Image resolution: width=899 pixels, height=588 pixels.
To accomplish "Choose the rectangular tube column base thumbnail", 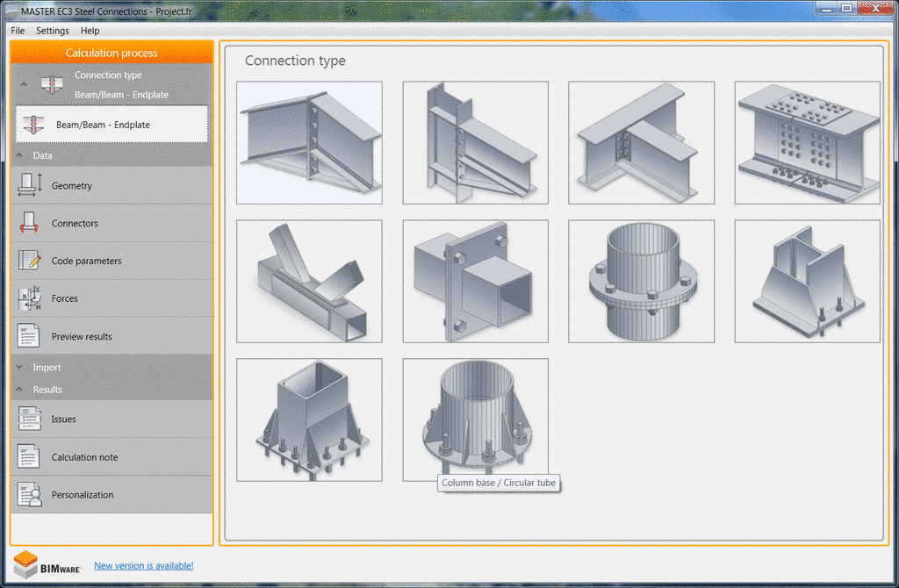I will click(x=309, y=420).
